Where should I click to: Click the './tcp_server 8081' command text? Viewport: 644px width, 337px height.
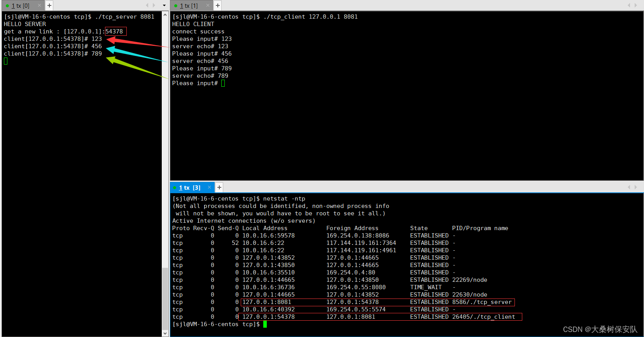pyautogui.click(x=125, y=17)
